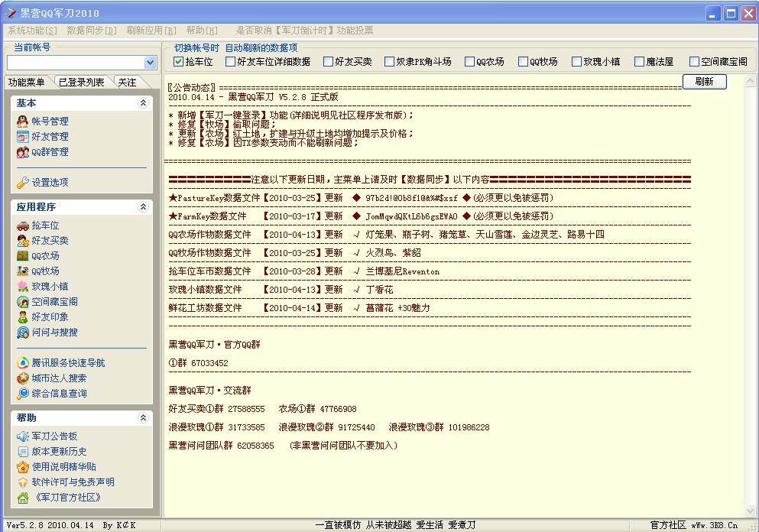Open the 当前帐号 dropdown arrow
The width and height of the screenshot is (759, 532).
tap(150, 63)
